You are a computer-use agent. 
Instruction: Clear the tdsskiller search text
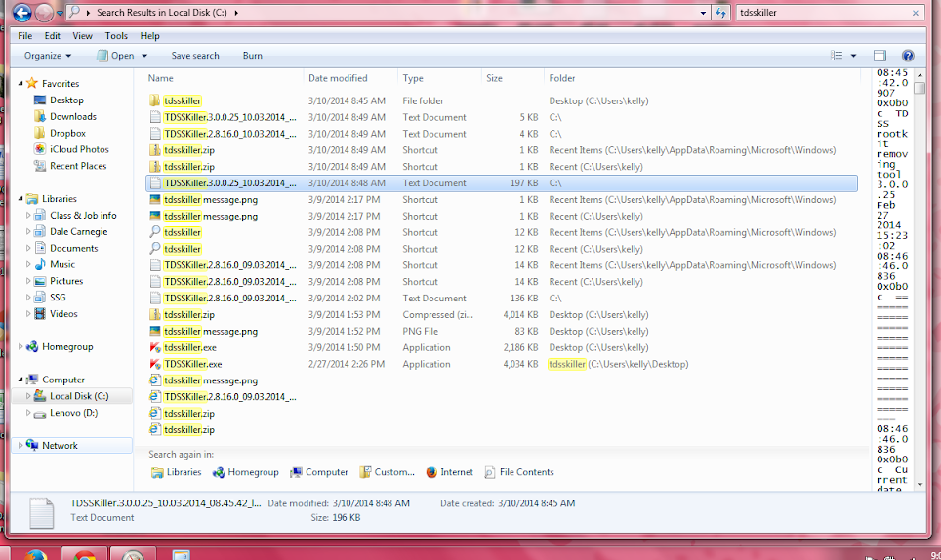coord(916,13)
